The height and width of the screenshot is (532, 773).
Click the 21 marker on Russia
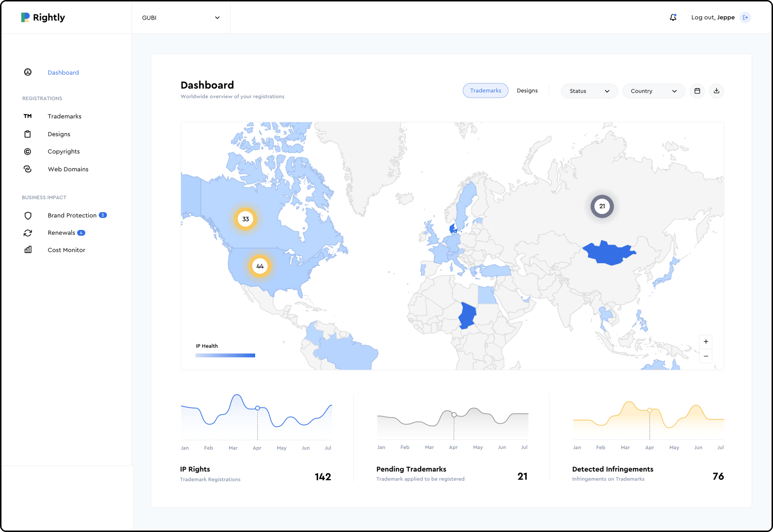click(602, 206)
